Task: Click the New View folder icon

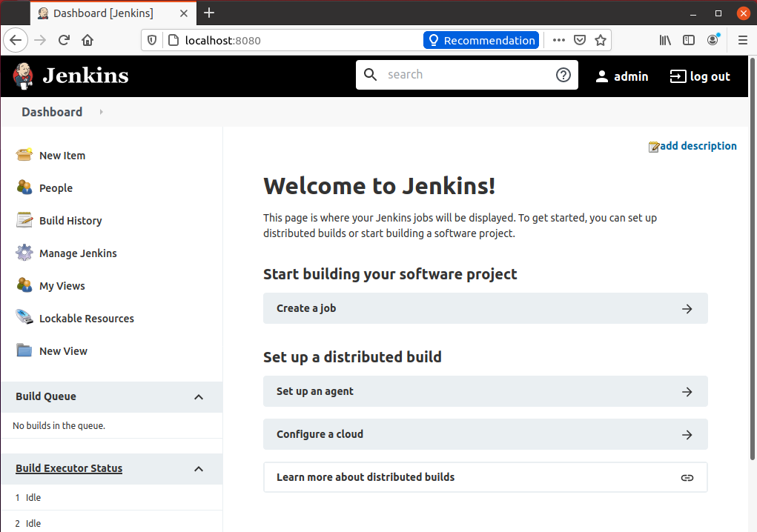Action: click(24, 350)
